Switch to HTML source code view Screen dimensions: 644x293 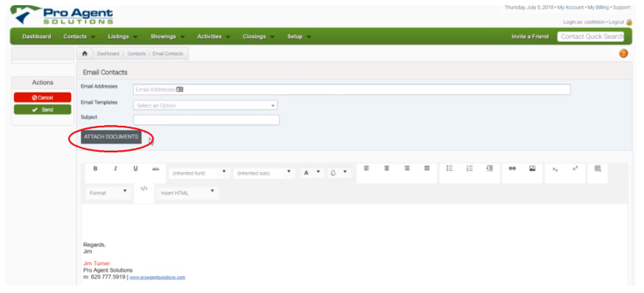[x=144, y=188]
